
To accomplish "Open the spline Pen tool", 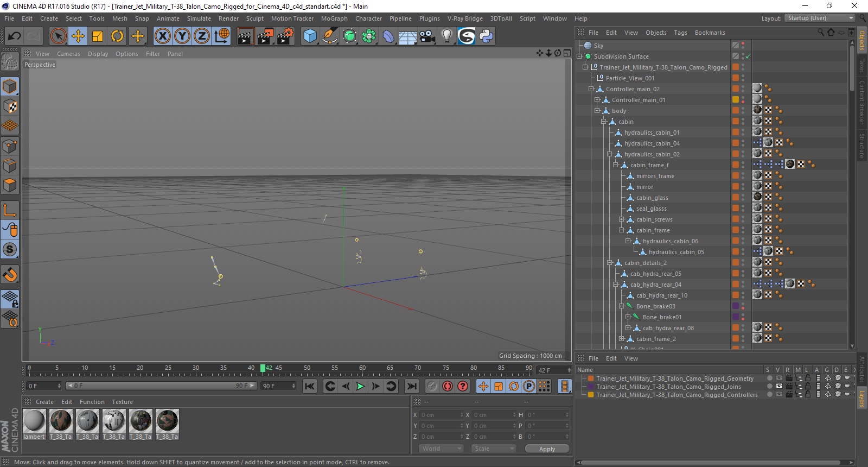I will click(329, 36).
